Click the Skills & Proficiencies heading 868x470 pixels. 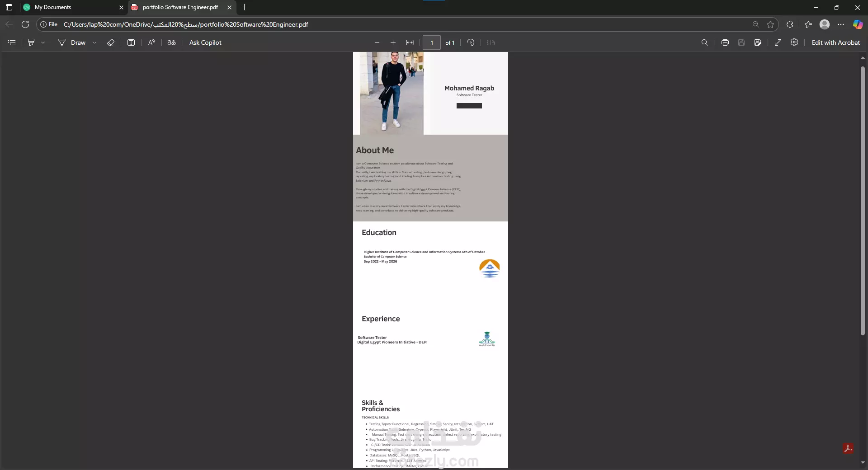click(x=381, y=406)
